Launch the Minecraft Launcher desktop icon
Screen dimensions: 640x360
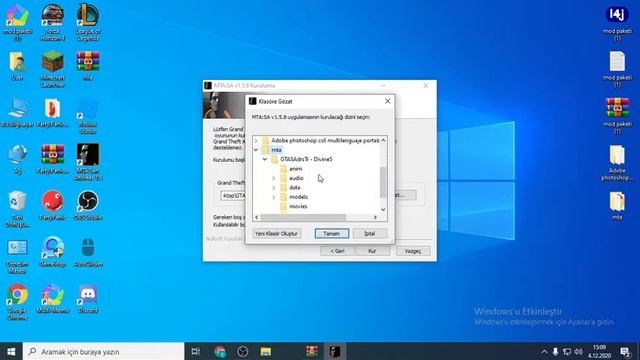coord(53,69)
